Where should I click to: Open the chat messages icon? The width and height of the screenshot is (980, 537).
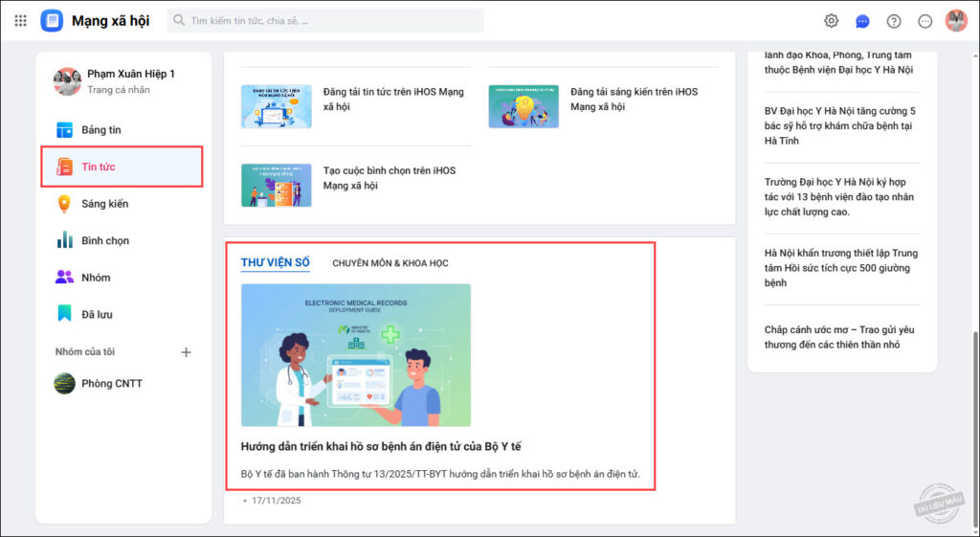(862, 21)
